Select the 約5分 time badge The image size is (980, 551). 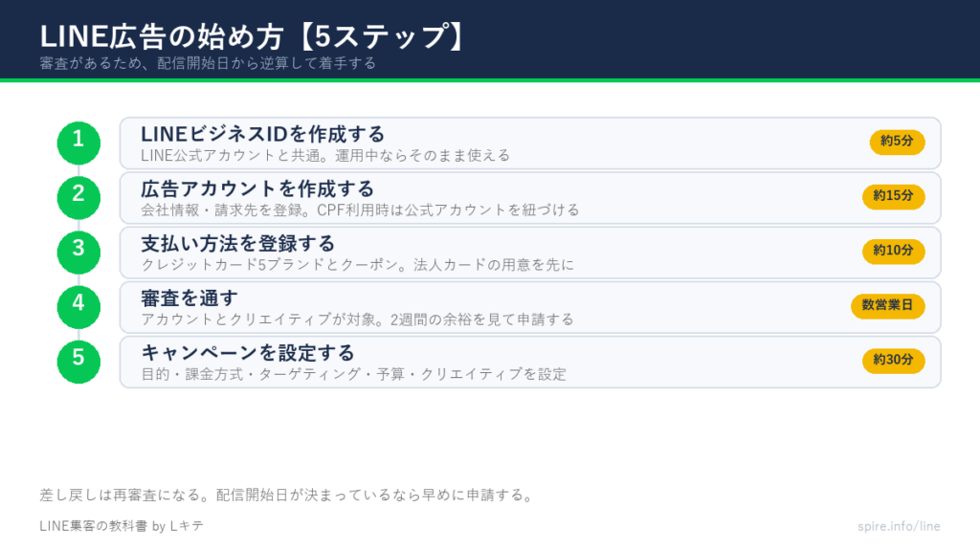(897, 142)
